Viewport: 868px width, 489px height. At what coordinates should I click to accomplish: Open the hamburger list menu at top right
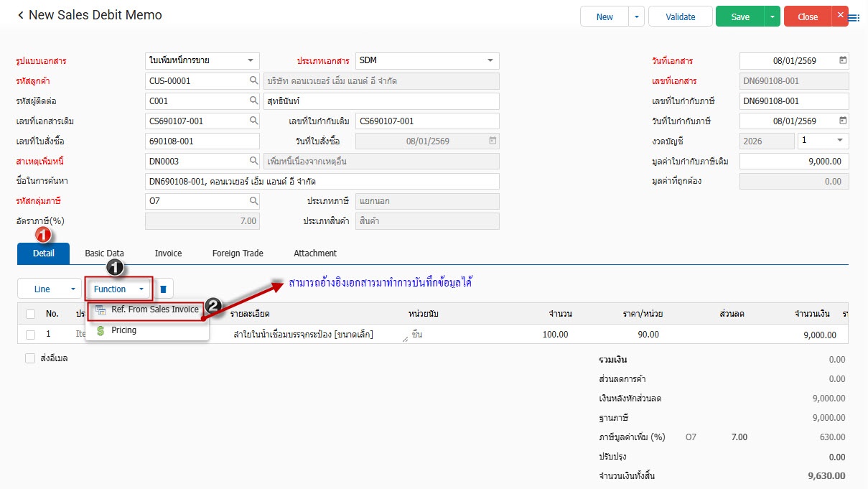(854, 17)
